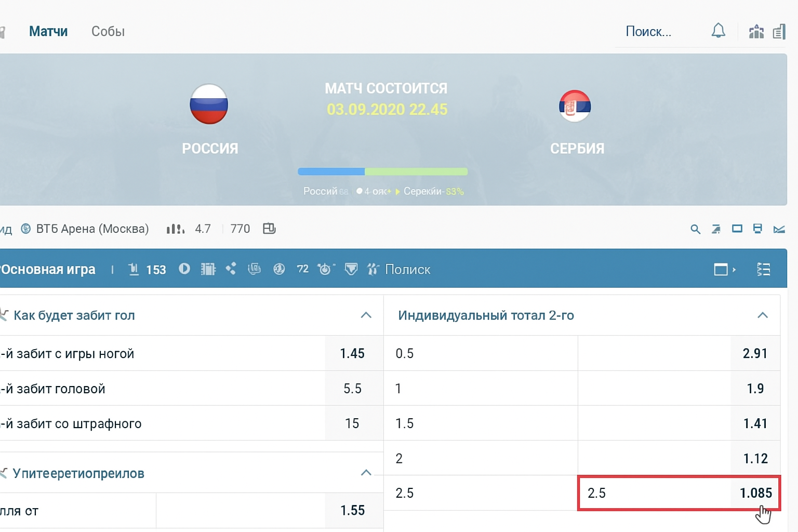Select the share icon in the market toolbar
Viewport: 798px width, 532px height.
(231, 269)
